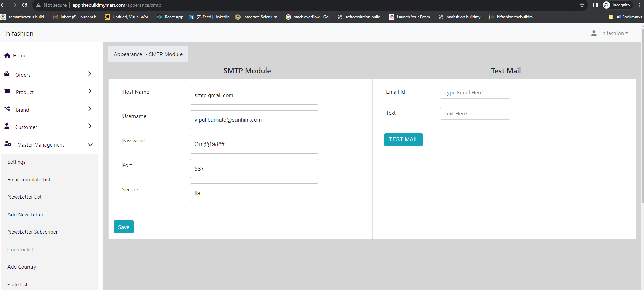This screenshot has width=644, height=290.
Task: Click the browser back arrow
Action: (x=3, y=5)
